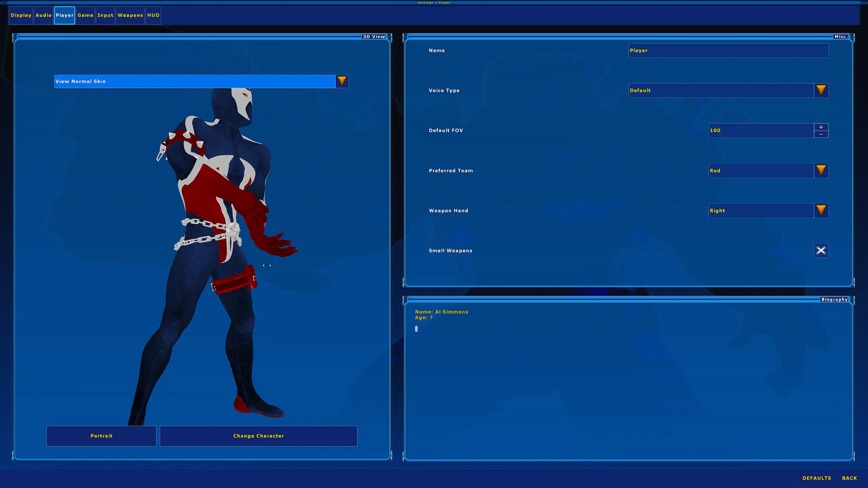Open the skin view dropdown arrow
This screenshot has height=488, width=868.
(342, 81)
